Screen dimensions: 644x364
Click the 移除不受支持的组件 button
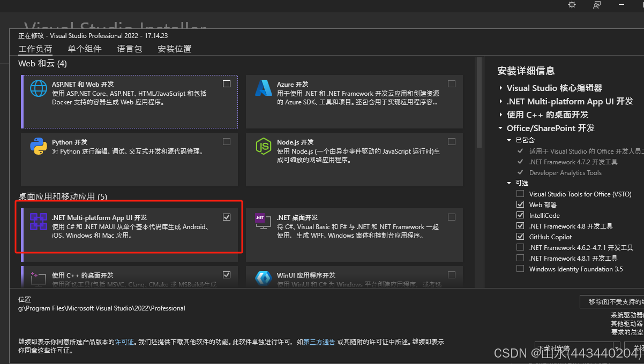point(612,301)
